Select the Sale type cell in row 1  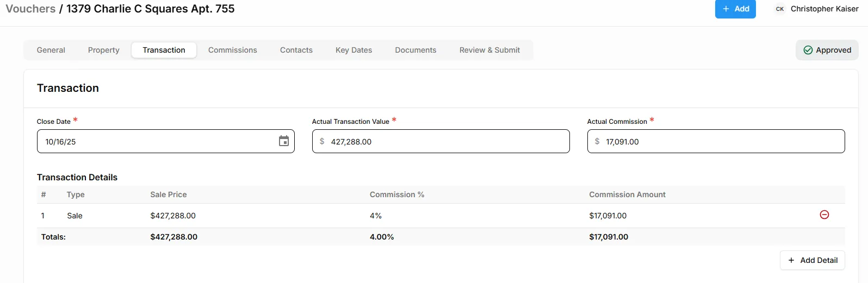[75, 216]
